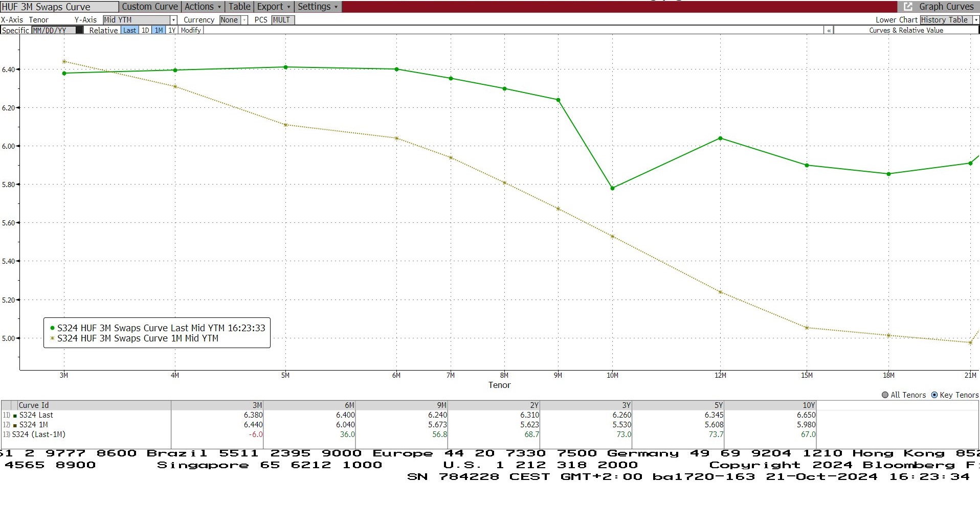Click the 73.7 spread value in 5Y
This screenshot has height=505, width=980.
coord(716,434)
